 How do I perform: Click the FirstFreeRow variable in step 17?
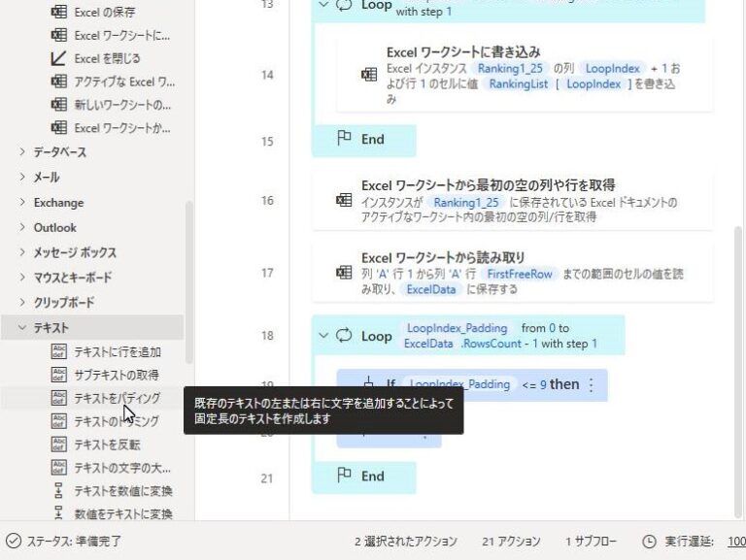point(520,274)
